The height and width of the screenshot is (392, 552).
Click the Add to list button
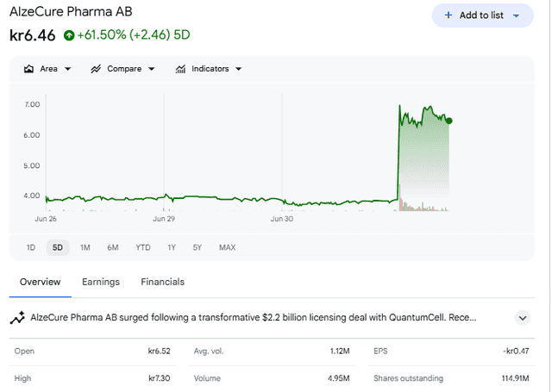(x=482, y=16)
